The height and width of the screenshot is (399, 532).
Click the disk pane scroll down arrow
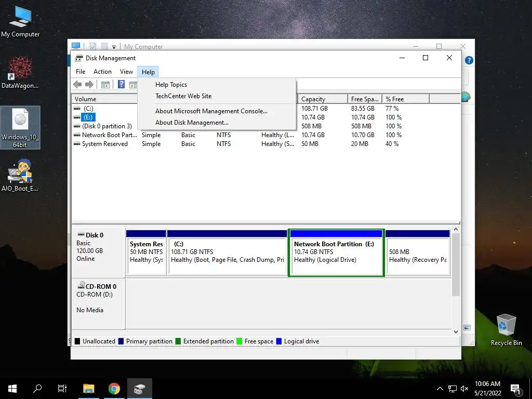tap(456, 332)
